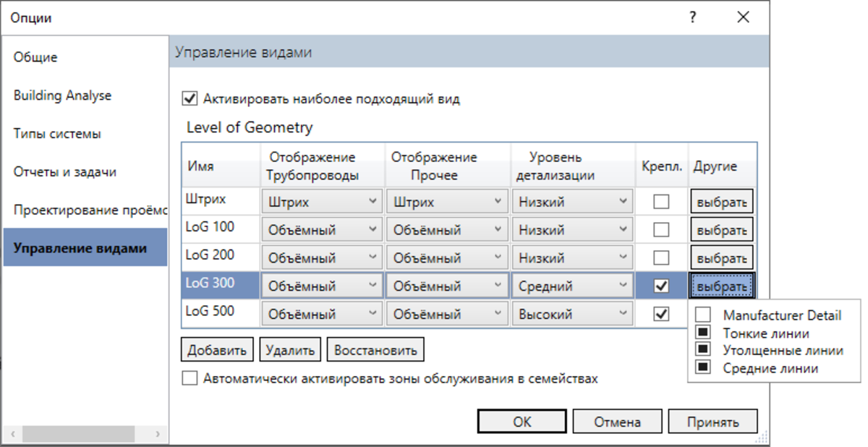Enable Автоматически активировать зоны обслуживания в семействах

[190, 378]
